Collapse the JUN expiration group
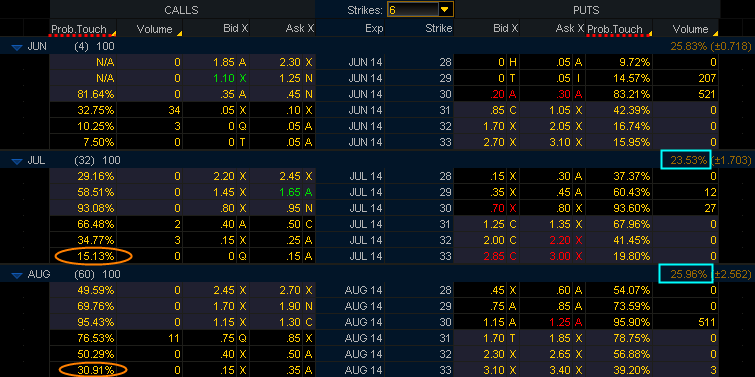 point(17,47)
